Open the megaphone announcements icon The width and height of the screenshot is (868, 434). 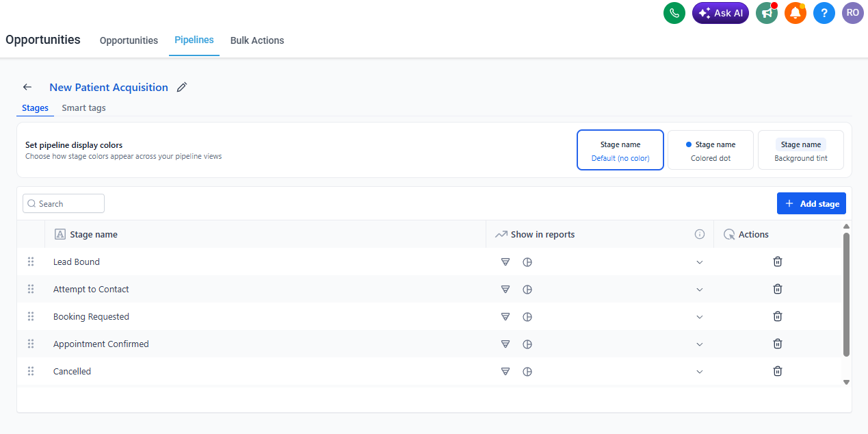(x=767, y=13)
